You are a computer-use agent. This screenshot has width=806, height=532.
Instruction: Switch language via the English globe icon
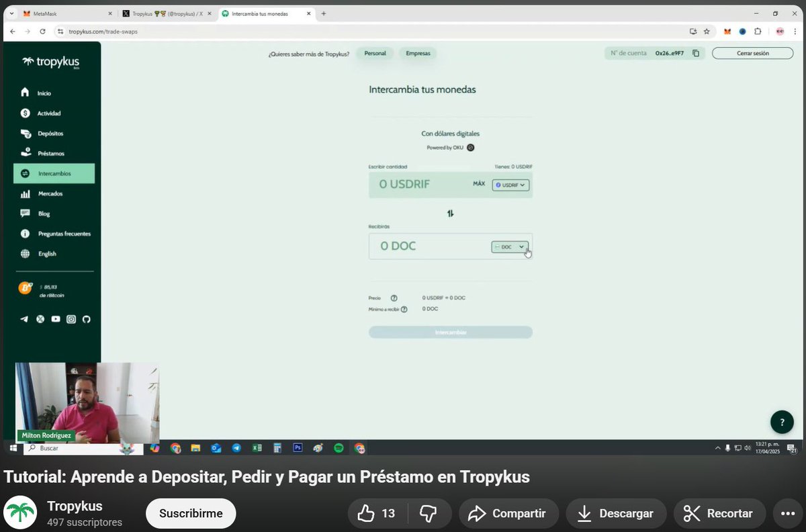[x=25, y=254]
